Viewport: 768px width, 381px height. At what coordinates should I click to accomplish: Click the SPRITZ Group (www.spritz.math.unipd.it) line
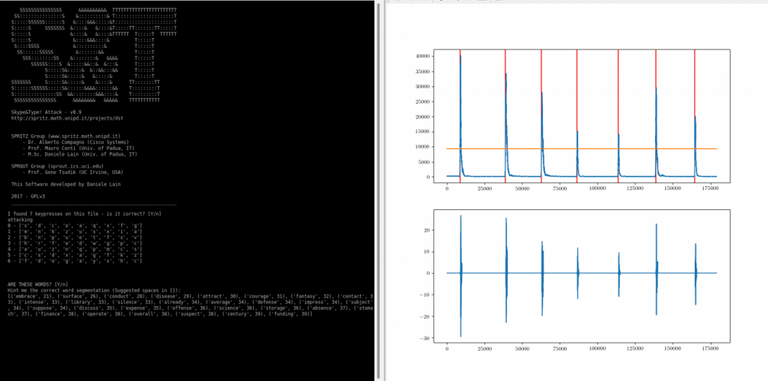tap(66, 136)
